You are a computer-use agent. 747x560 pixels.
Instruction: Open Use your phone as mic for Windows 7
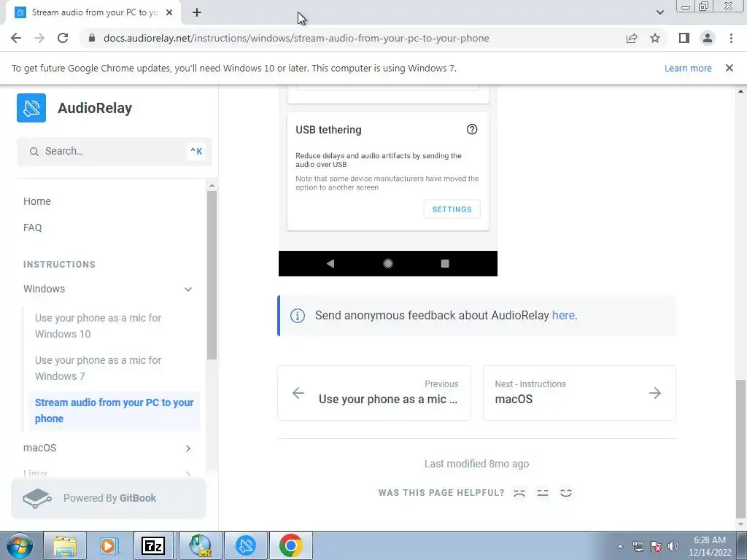(98, 368)
